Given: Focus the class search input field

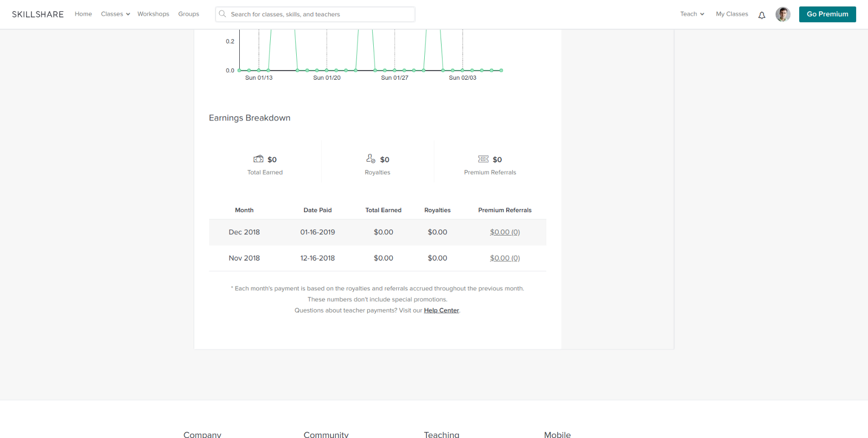Looking at the screenshot, I should point(320,15).
